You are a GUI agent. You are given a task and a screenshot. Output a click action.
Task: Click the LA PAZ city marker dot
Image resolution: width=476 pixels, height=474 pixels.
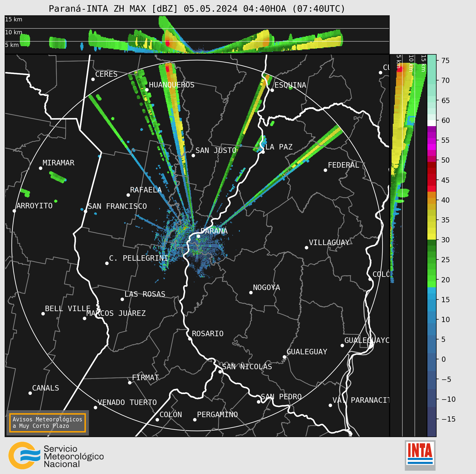click(x=263, y=152)
